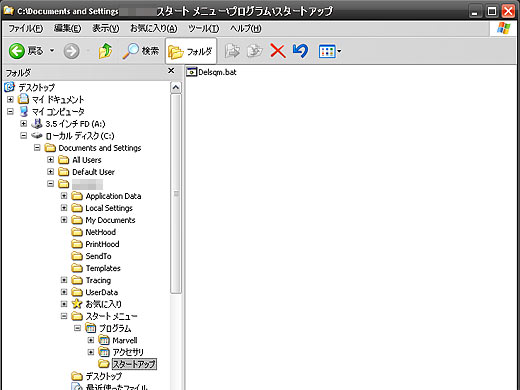520x390 pixels.
Task: Expand 3.5 インチ FD (A:) node
Action: point(24,124)
